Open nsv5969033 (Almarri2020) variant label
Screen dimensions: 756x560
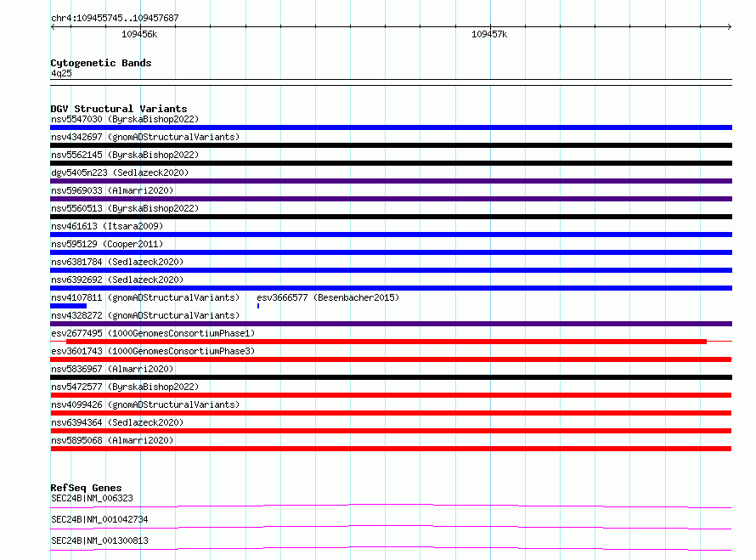point(112,190)
